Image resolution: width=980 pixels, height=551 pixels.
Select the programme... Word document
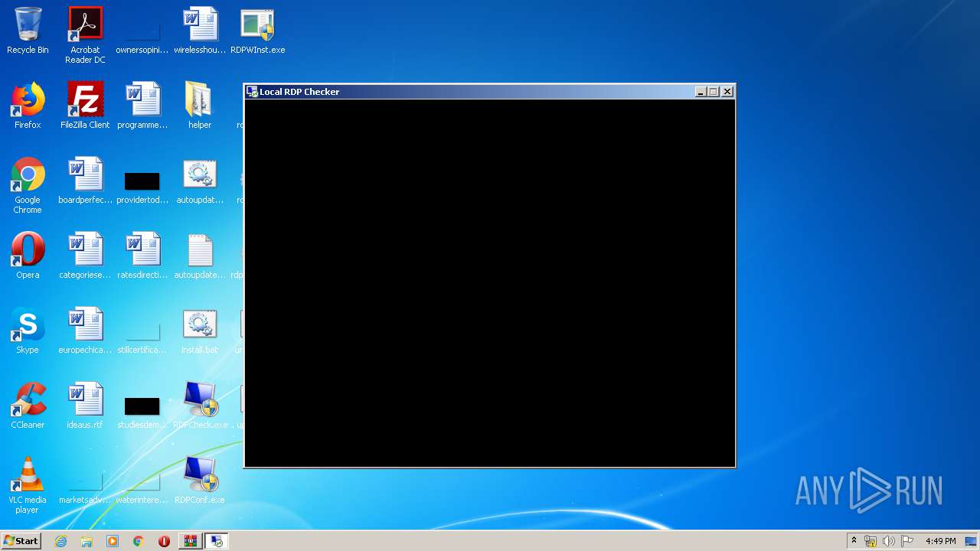tap(142, 106)
